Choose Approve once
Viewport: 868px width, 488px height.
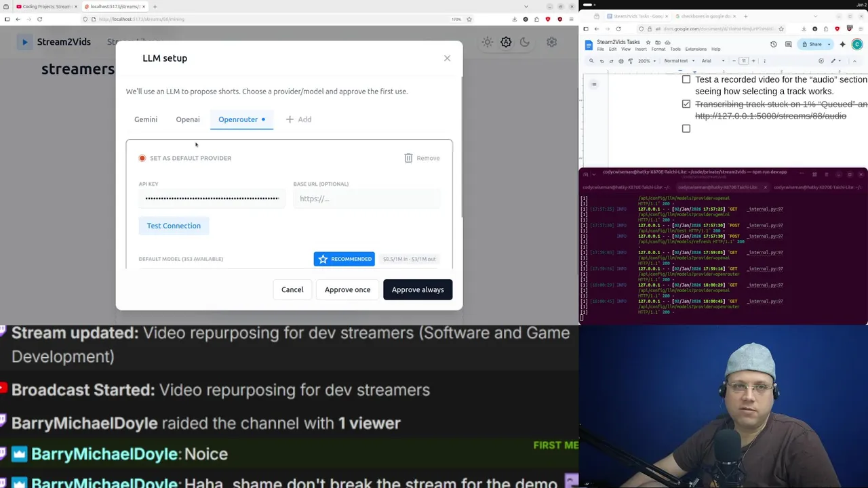click(x=347, y=289)
